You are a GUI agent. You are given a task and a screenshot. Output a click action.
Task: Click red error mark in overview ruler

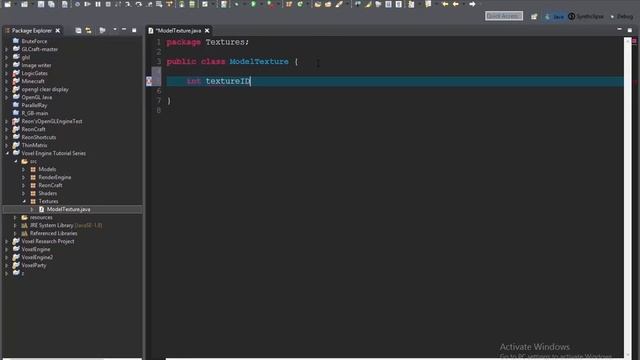[635, 41]
